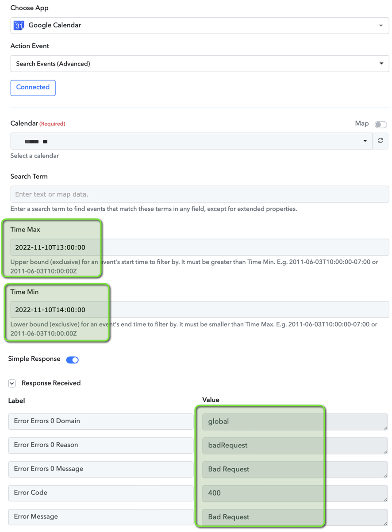Click the Error Errors 0 Reason label
The width and height of the screenshot is (392, 532).
pyautogui.click(x=101, y=445)
